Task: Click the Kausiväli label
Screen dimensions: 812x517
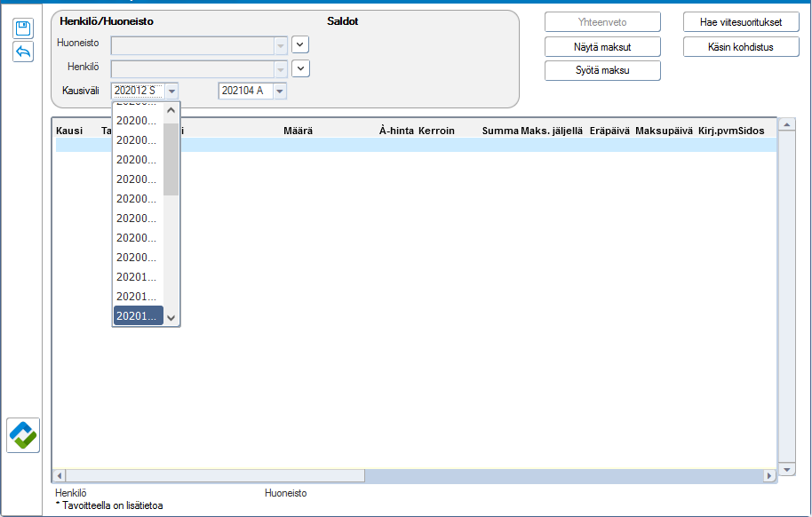Action: [x=80, y=91]
